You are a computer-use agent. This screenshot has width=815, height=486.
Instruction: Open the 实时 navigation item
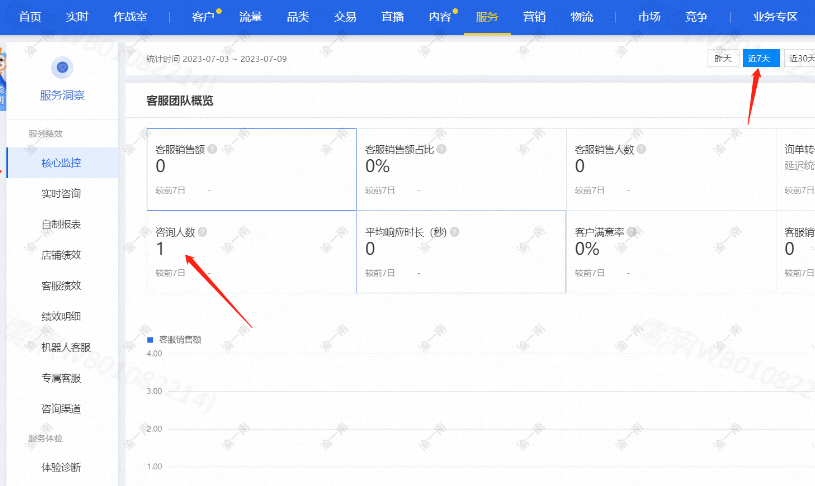(77, 17)
